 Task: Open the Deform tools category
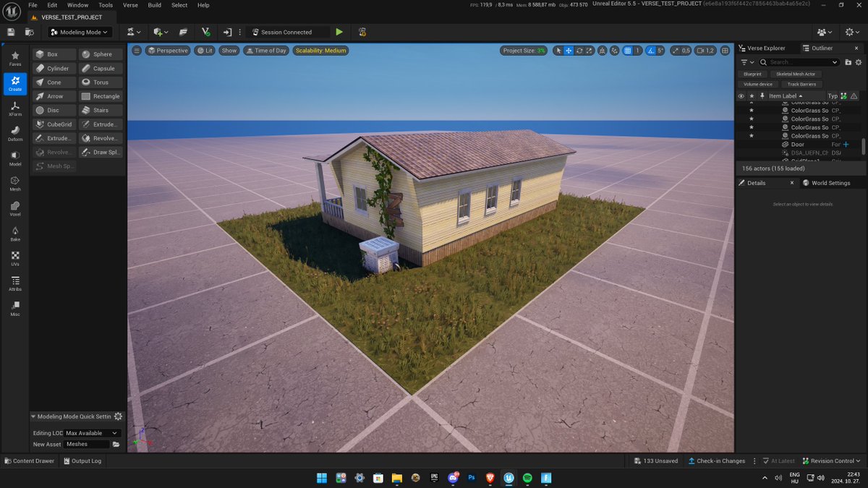point(14,134)
